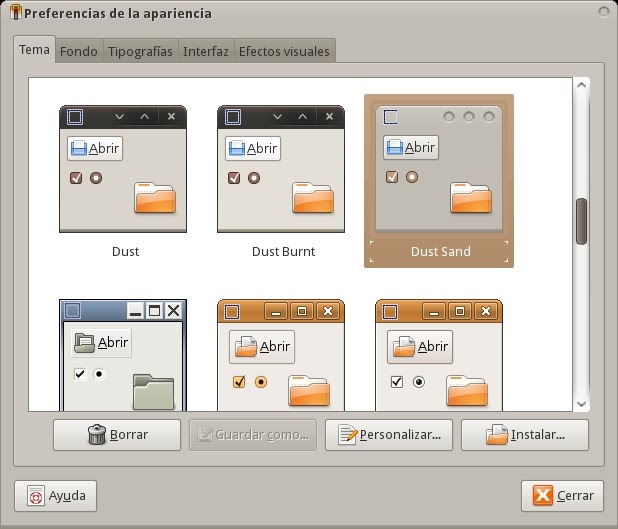Click the window control circle in title bar

[x=603, y=12]
